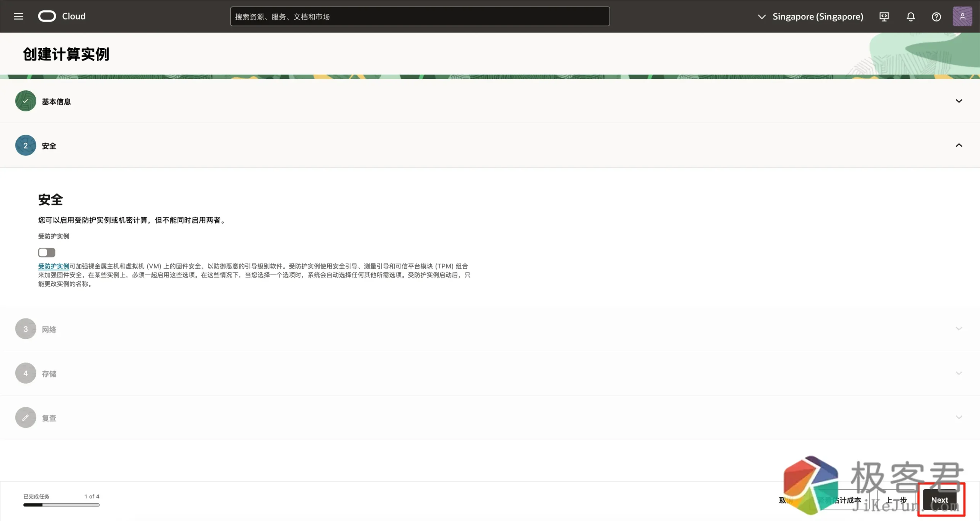Open the Singapore region dropdown
980x521 pixels.
click(x=810, y=16)
